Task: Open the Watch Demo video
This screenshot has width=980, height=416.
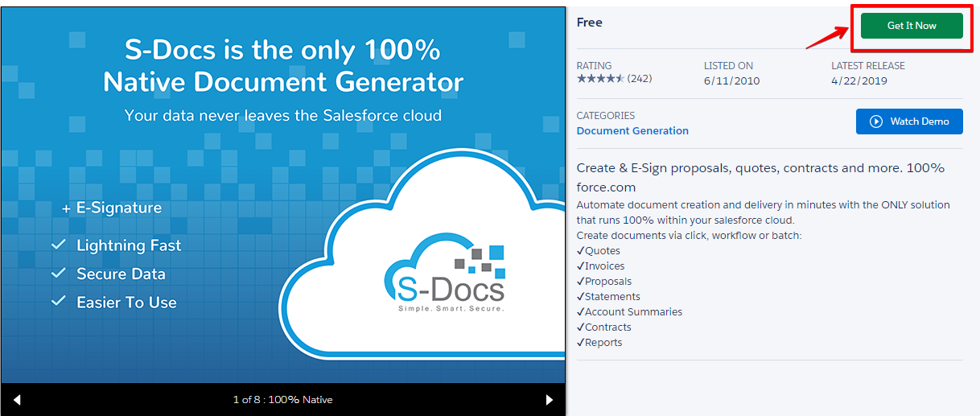Action: 909,122
